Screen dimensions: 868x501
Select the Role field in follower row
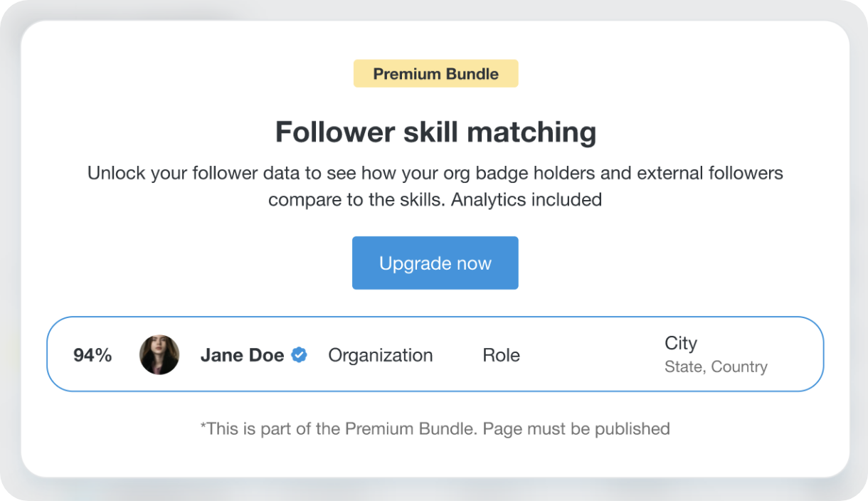[501, 355]
